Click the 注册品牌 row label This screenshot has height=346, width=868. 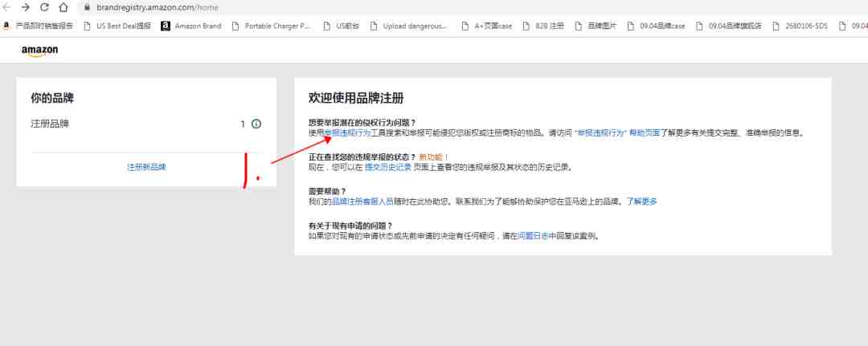point(50,124)
